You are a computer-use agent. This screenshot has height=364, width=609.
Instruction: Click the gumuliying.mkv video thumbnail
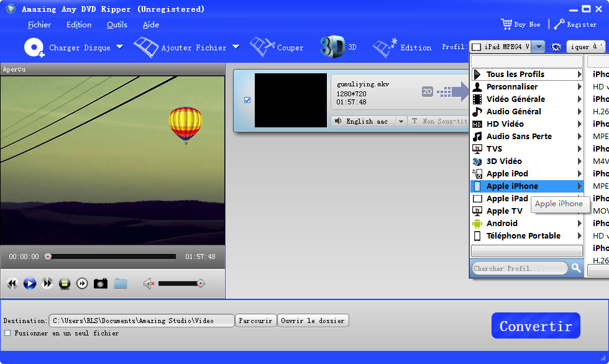point(291,100)
